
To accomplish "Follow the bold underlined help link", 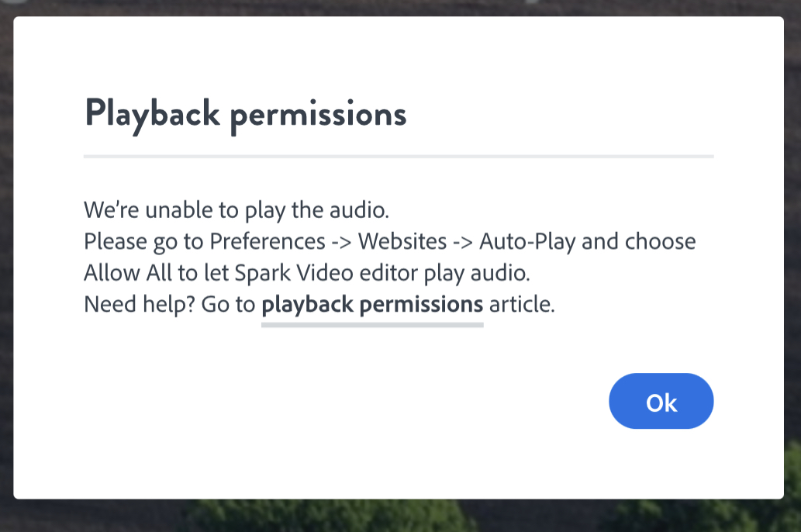I will pyautogui.click(x=372, y=305).
